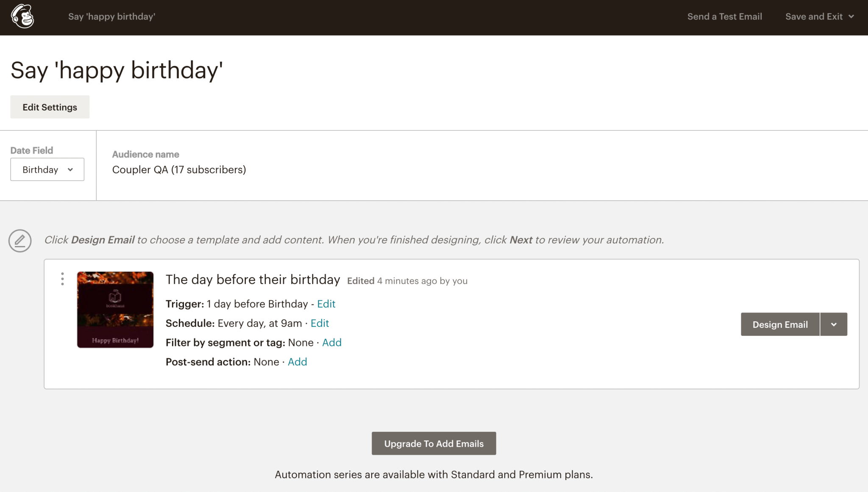This screenshot has width=868, height=492.
Task: Edit the '1 day before Birthday' trigger
Action: [326, 304]
